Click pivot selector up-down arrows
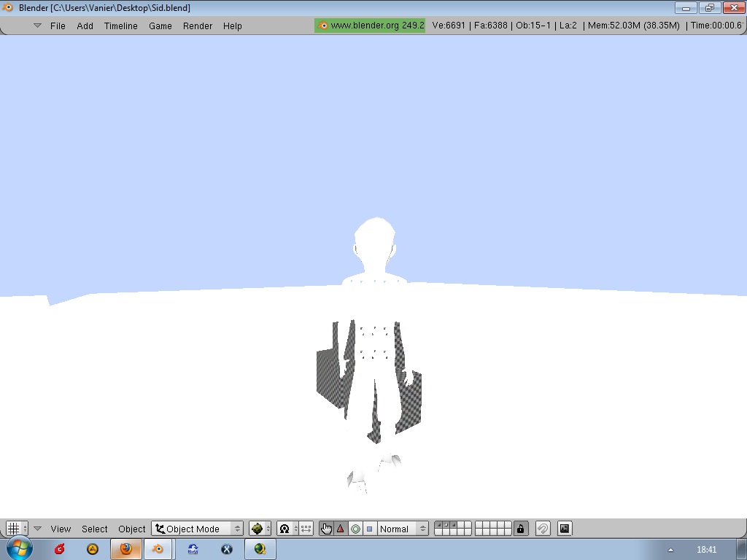This screenshot has height=560, width=747. coord(295,529)
